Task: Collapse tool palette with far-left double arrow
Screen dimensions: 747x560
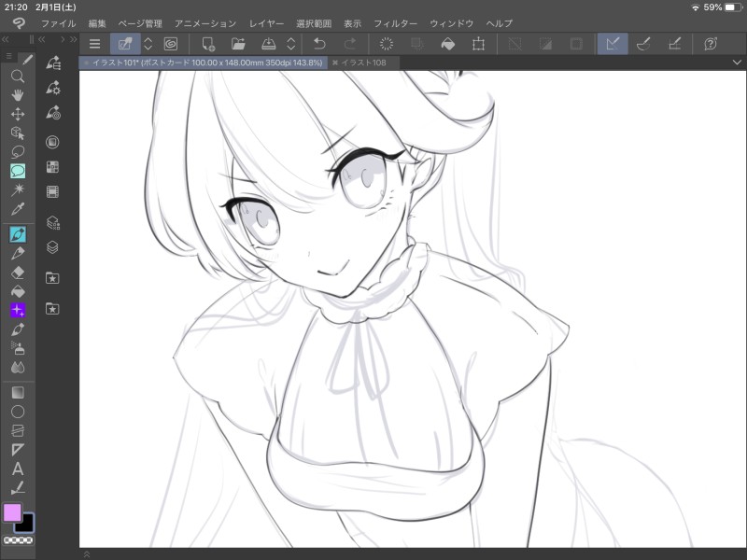Action: [6, 39]
